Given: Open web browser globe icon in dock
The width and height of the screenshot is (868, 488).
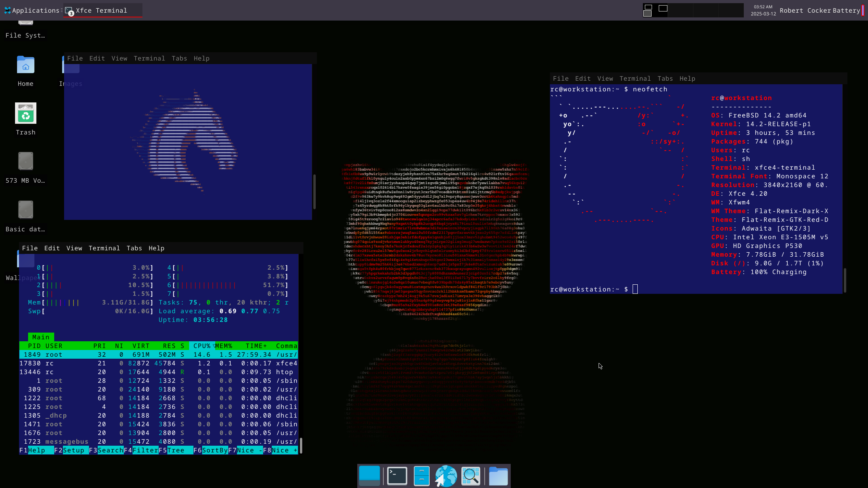Looking at the screenshot, I should [x=446, y=476].
